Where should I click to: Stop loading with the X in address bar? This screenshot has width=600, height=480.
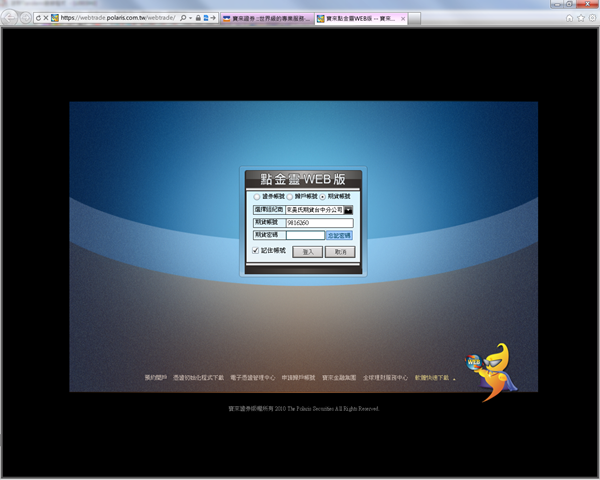pyautogui.click(x=46, y=18)
